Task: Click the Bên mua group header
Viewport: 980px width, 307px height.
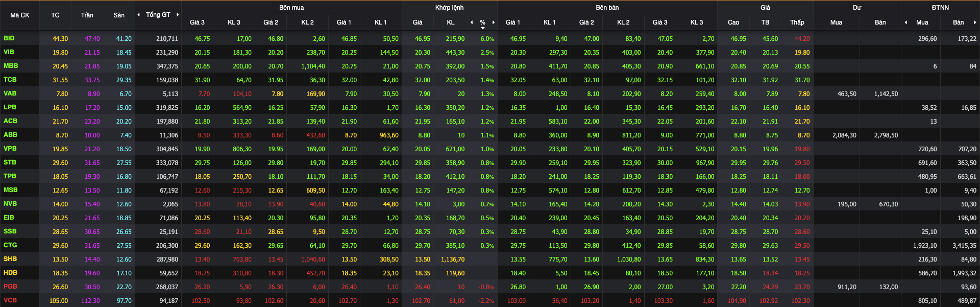Action: (291, 8)
